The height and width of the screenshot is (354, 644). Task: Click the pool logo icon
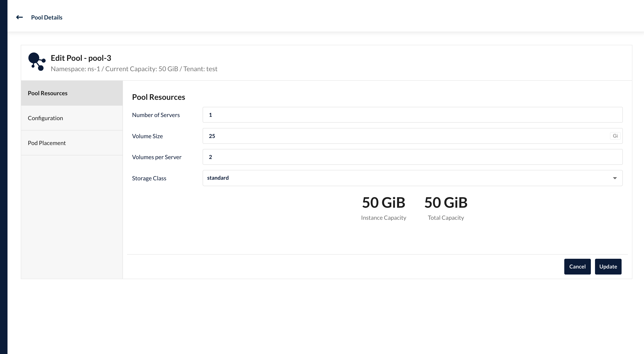coord(37,62)
